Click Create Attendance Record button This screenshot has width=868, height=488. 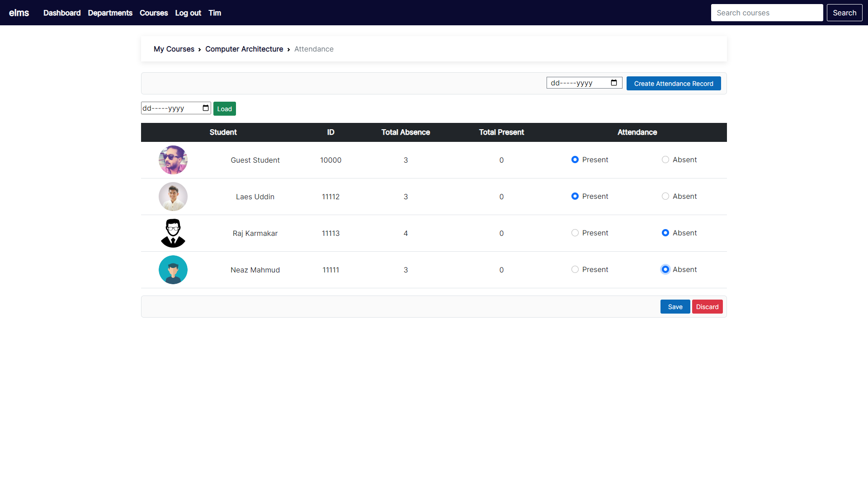click(x=674, y=84)
